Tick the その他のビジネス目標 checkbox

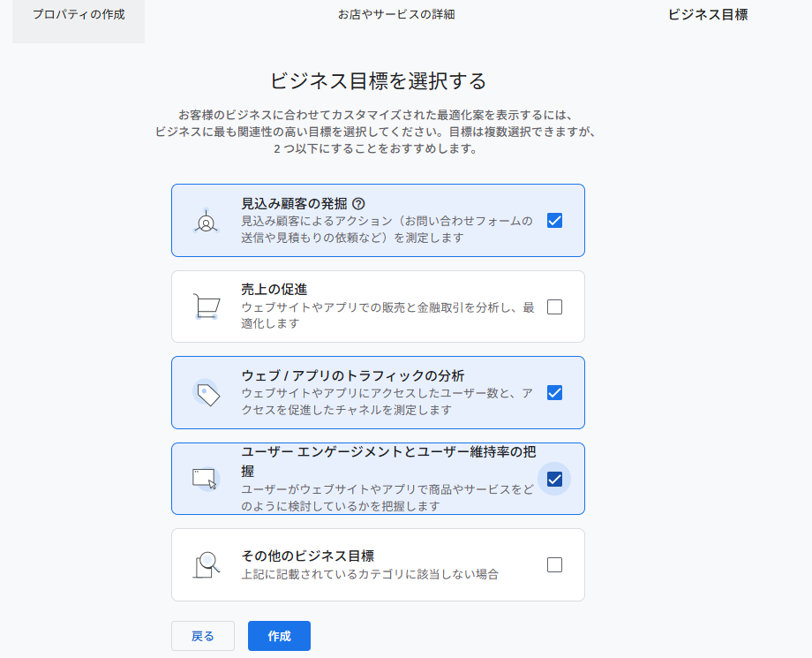pyautogui.click(x=554, y=565)
